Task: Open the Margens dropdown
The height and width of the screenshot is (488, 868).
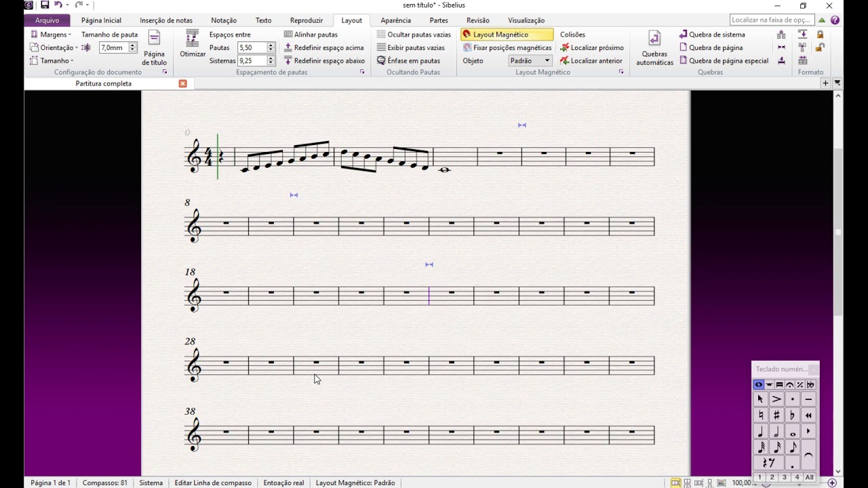Action: [51, 35]
